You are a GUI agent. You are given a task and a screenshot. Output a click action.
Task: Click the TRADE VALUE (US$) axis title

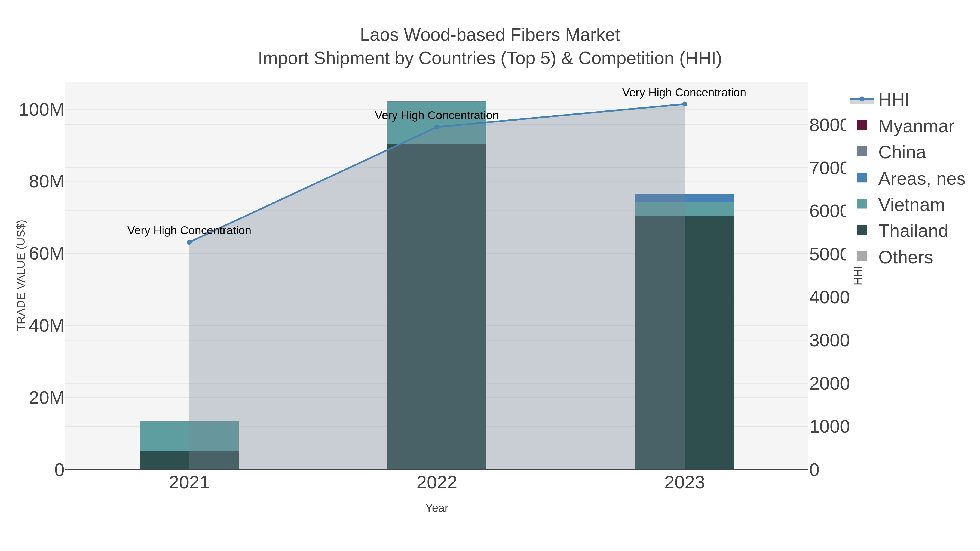21,275
